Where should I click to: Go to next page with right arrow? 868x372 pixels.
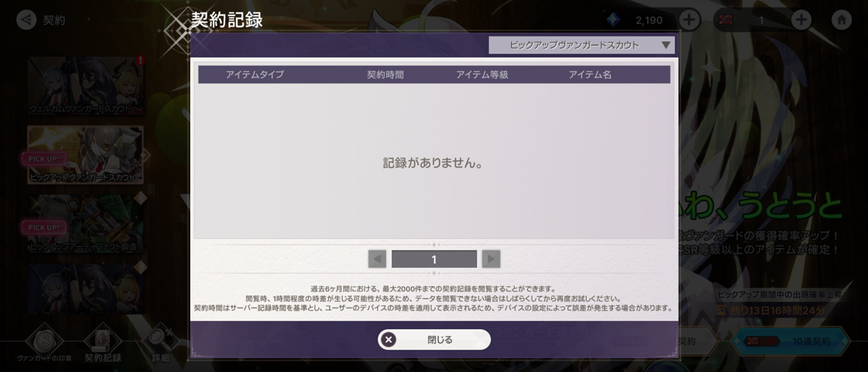pyautogui.click(x=491, y=259)
